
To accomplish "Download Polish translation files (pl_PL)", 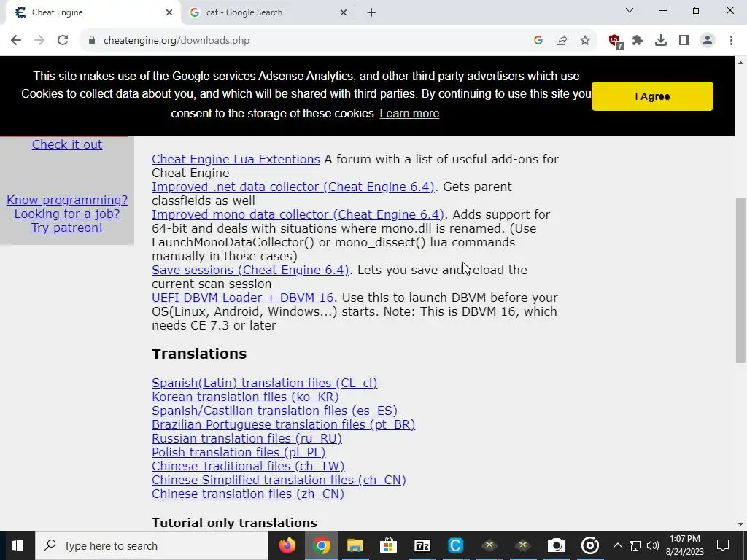I will 239,452.
